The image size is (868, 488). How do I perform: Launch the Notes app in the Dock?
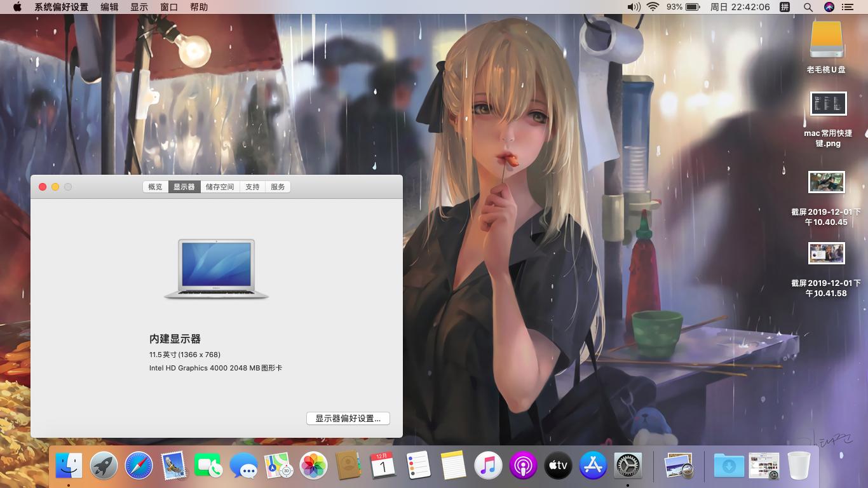(453, 466)
